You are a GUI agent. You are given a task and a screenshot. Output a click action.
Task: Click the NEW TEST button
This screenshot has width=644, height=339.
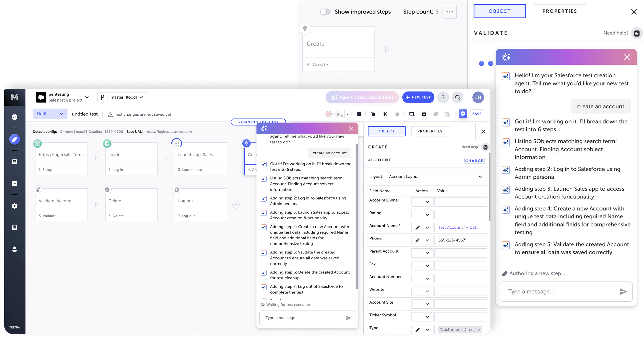coord(418,97)
